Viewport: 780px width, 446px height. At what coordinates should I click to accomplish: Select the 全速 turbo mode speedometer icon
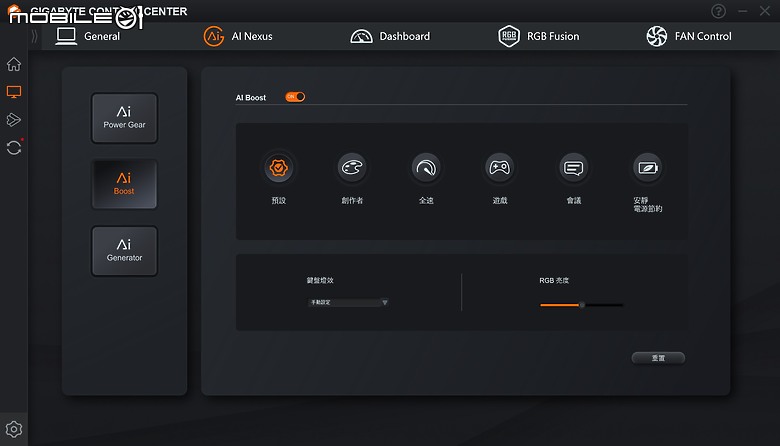pyautogui.click(x=426, y=168)
